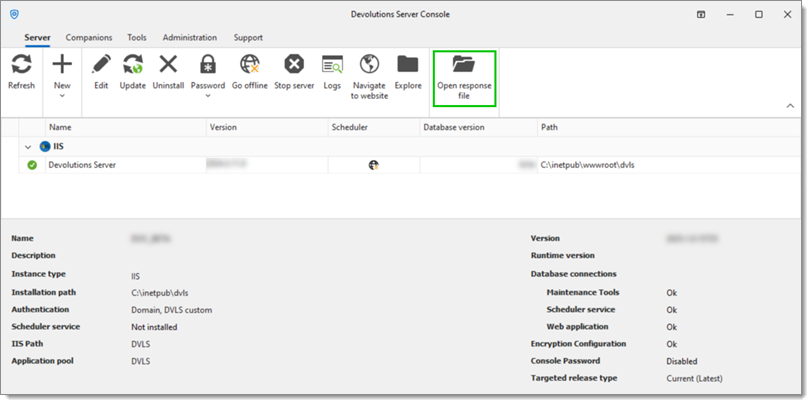Click the "Not installed" scheduler service value

154,327
